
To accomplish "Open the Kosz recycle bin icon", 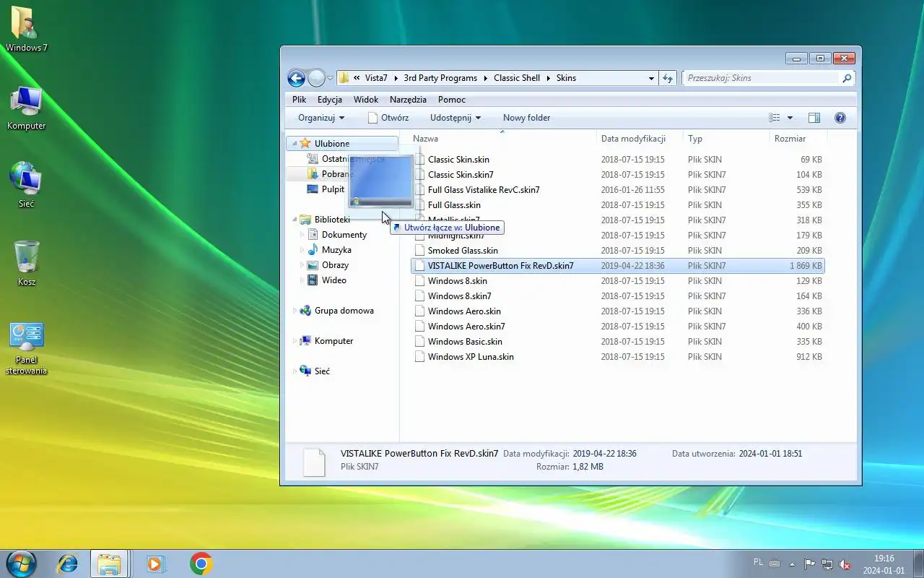I will [26, 263].
